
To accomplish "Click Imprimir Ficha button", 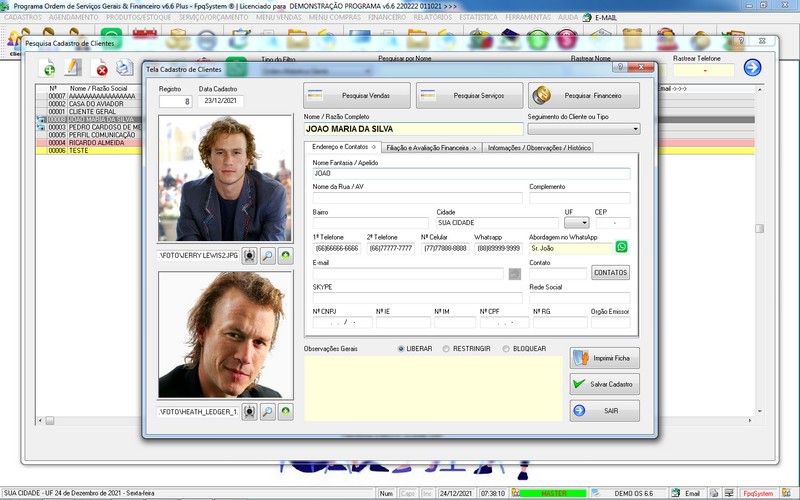I will (x=605, y=358).
